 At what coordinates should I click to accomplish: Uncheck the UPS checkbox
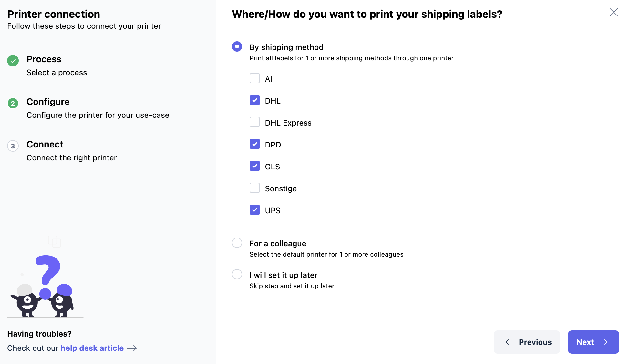click(255, 210)
